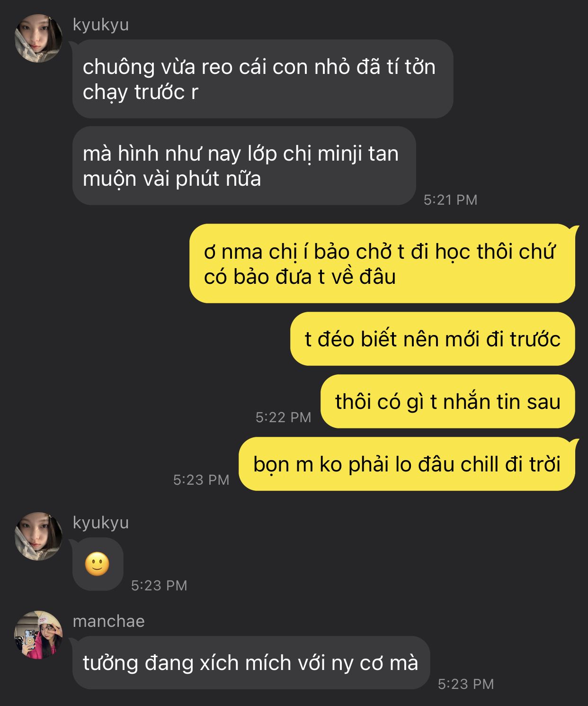588x706 pixels.
Task: Tap kyukyu's avatar beside the emoji message
Action: click(38, 536)
